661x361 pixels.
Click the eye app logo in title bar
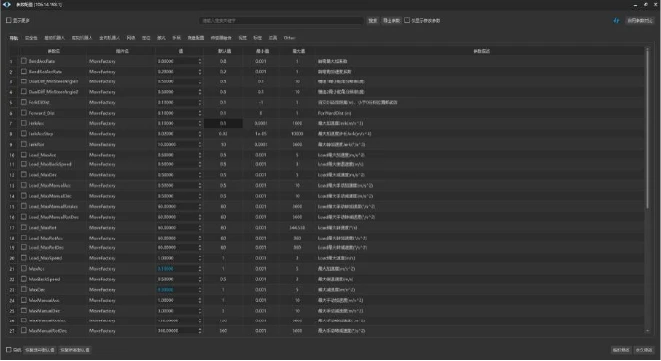7,4
